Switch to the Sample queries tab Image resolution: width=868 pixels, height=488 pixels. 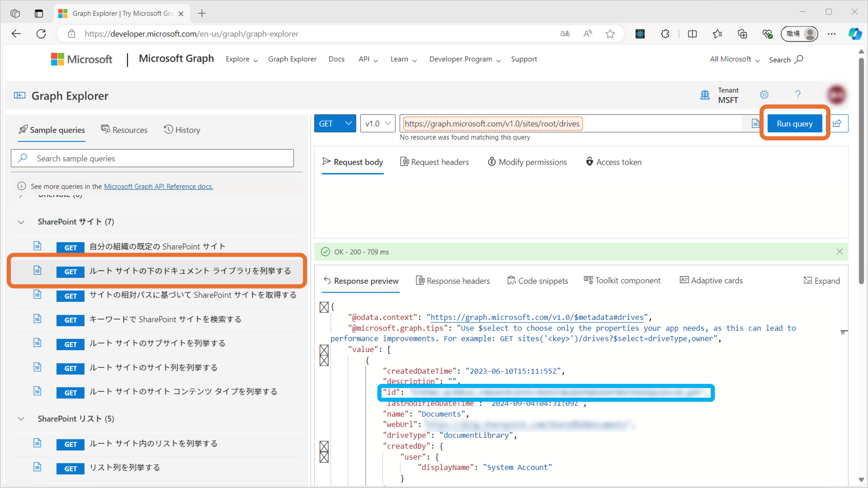[52, 130]
